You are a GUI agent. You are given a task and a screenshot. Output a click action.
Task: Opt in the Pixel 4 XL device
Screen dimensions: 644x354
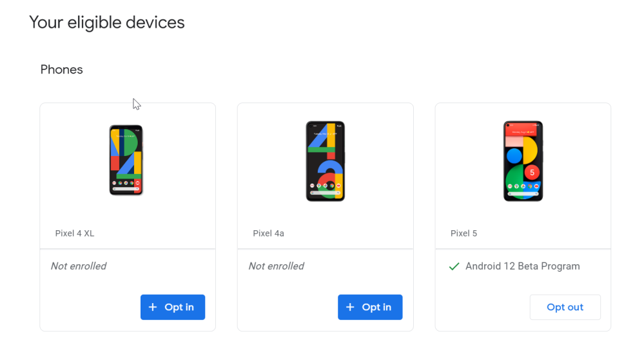pyautogui.click(x=173, y=308)
